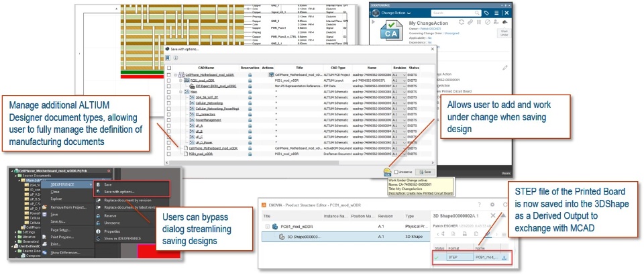This screenshot has width=644, height=275.
Task: Click the refresh icon beside My ChangeAction
Action: [x=462, y=22]
